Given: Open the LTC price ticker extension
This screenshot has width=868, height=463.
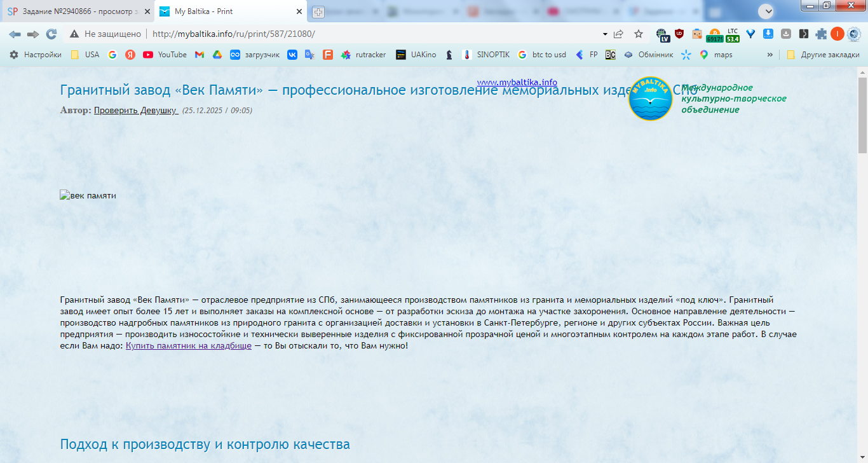Looking at the screenshot, I should (733, 34).
